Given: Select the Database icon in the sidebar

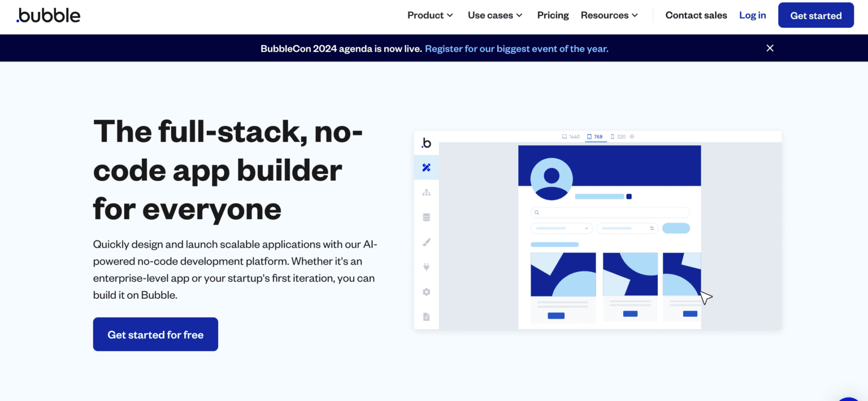Looking at the screenshot, I should coord(426,217).
